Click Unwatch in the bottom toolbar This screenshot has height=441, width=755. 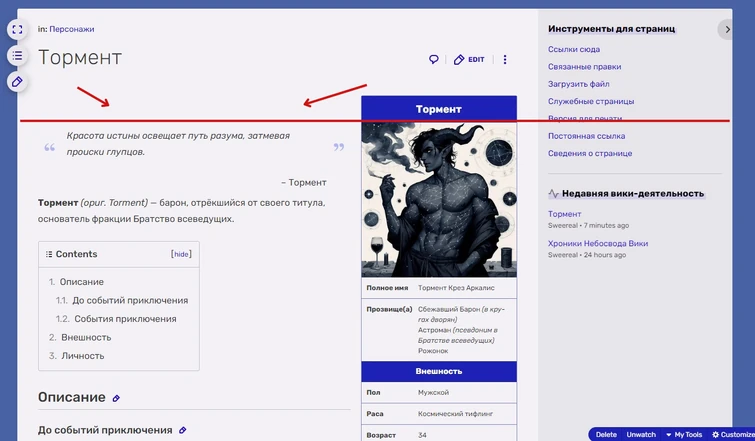click(x=641, y=434)
